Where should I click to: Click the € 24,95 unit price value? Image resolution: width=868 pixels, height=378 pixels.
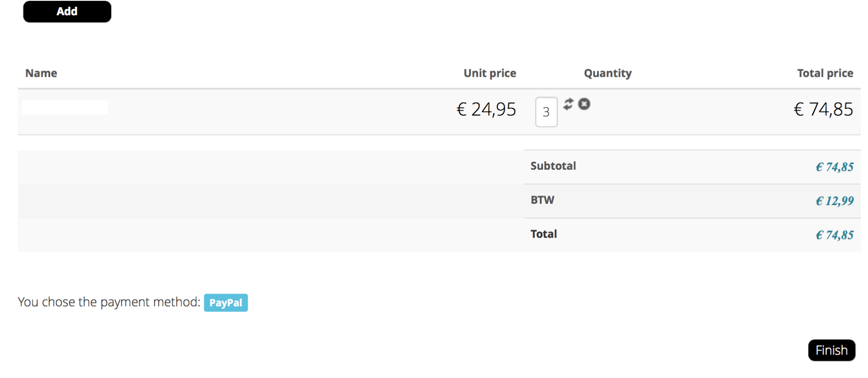pyautogui.click(x=486, y=109)
